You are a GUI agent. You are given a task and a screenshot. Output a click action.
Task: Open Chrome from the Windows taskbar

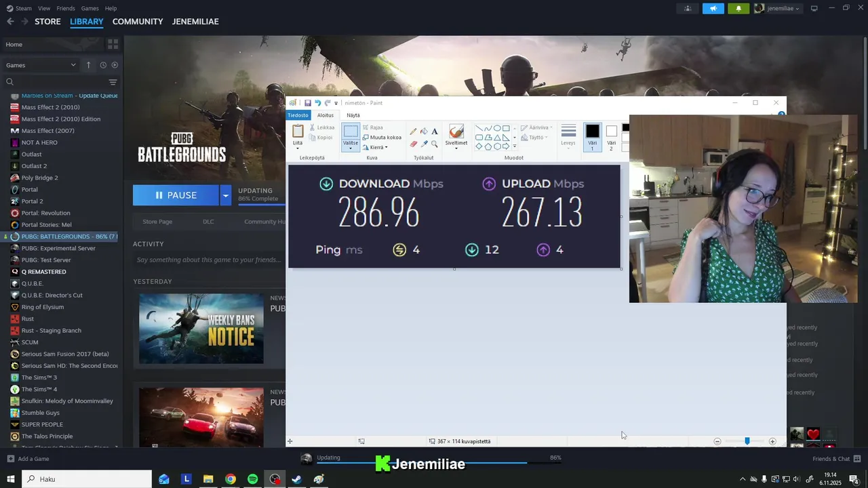pos(231,479)
